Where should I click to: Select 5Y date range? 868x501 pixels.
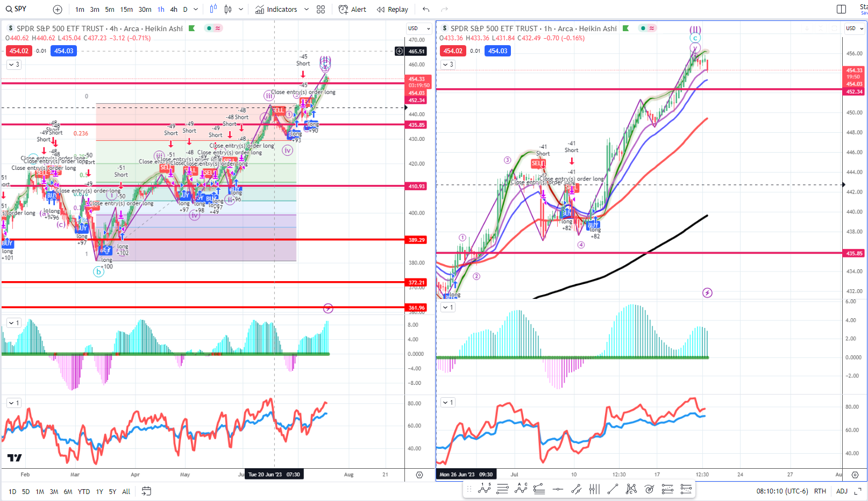pyautogui.click(x=112, y=491)
